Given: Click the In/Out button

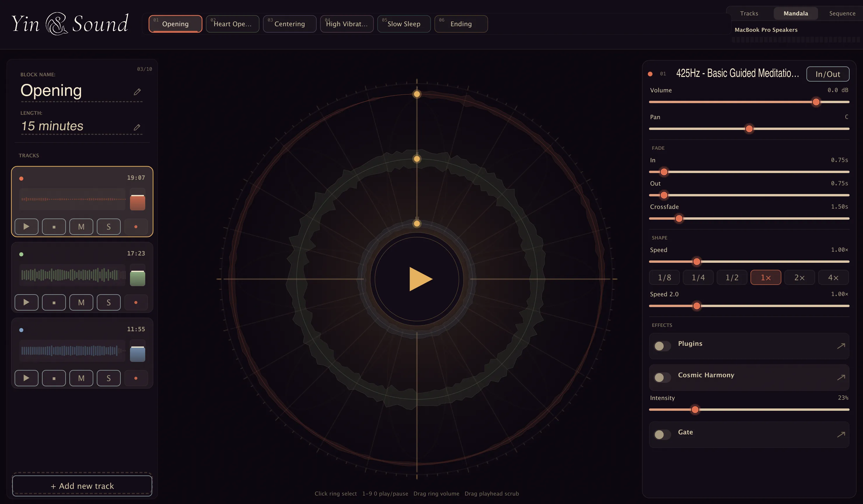Looking at the screenshot, I should point(828,74).
